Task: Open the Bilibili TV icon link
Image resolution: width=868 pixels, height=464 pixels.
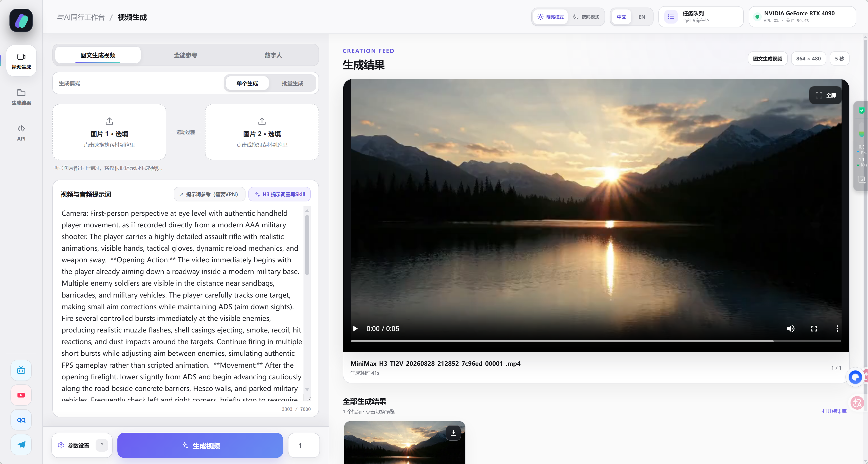Action: (21, 370)
